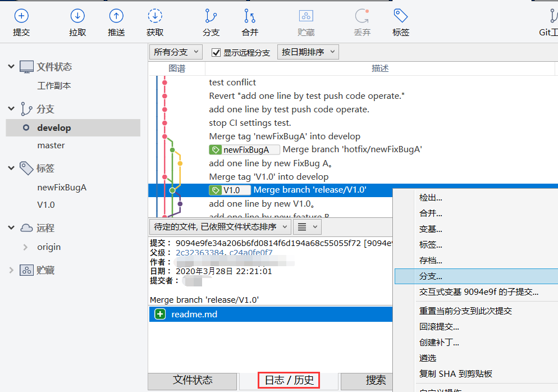This screenshot has height=392, width=558.
Task: Click the 丢弃 (Discard) toolbar icon
Action: pos(362,16)
